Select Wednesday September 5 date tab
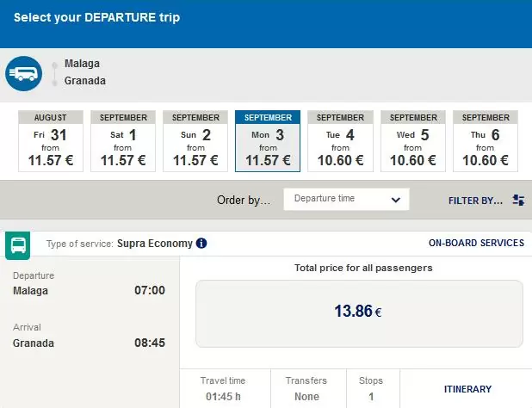Viewport: 532px width, 408px height. pyautogui.click(x=413, y=141)
